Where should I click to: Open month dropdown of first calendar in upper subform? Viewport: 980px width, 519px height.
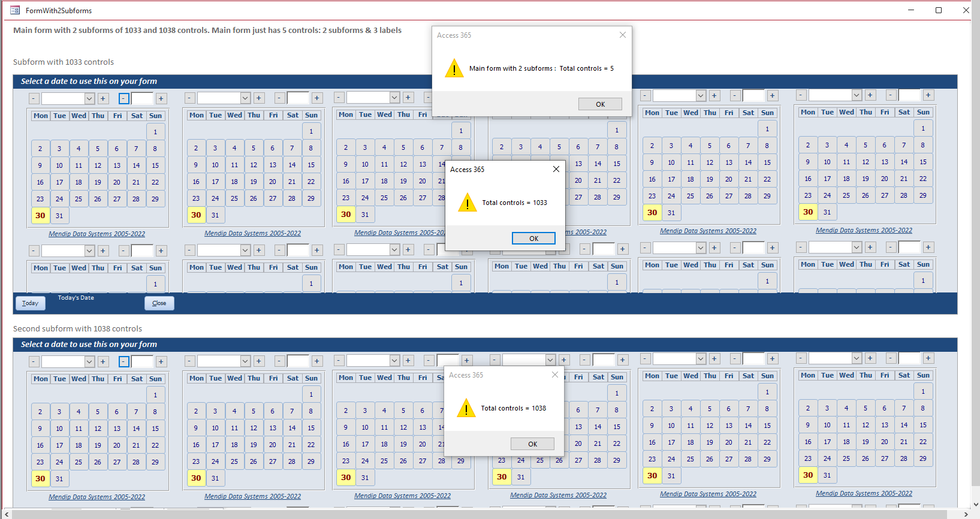click(89, 98)
